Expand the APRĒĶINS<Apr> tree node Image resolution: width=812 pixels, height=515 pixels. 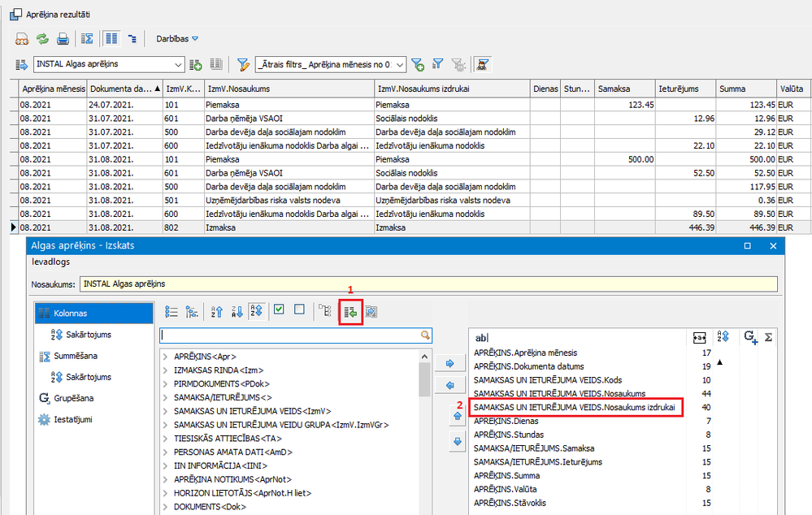tap(165, 357)
